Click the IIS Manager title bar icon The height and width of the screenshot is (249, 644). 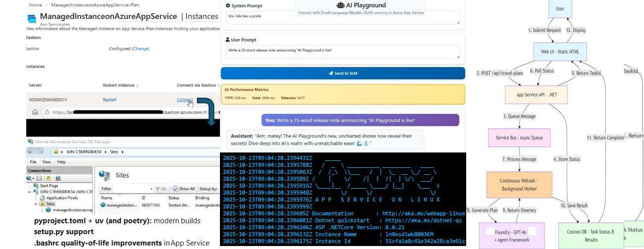[30, 141]
